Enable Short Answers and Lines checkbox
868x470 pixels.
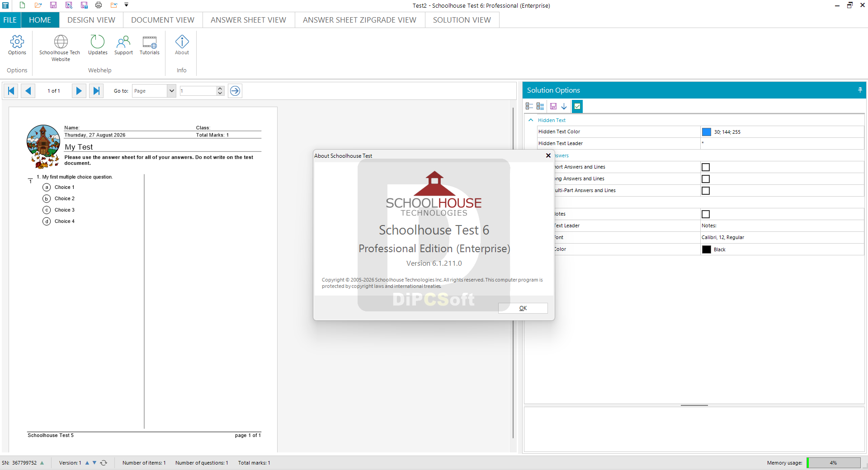point(706,167)
